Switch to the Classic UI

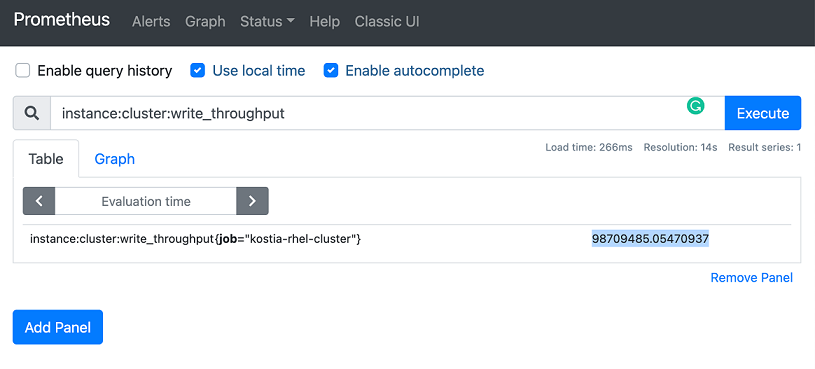tap(387, 21)
